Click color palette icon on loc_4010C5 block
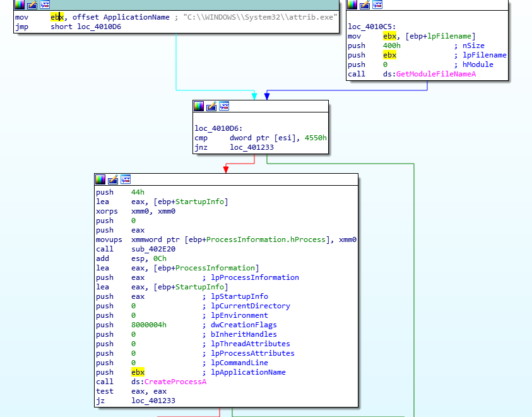Viewport: 532px width, 417px height. point(352,4)
